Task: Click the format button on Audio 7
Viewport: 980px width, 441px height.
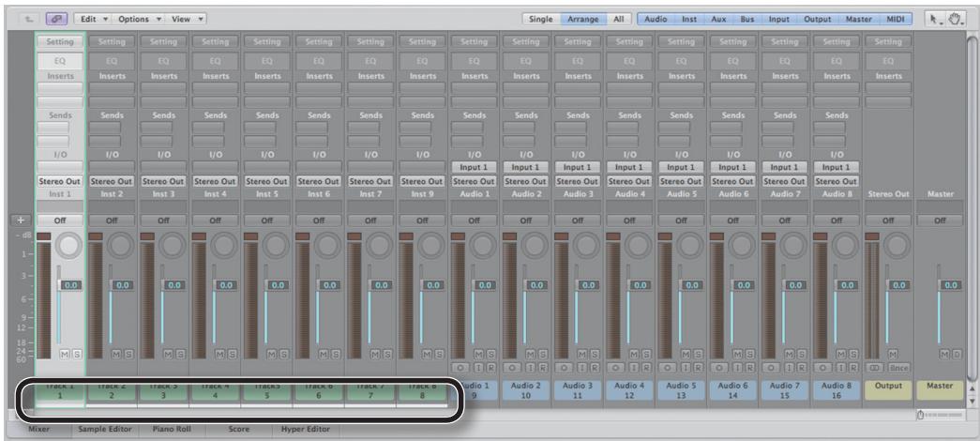Action: point(769,367)
